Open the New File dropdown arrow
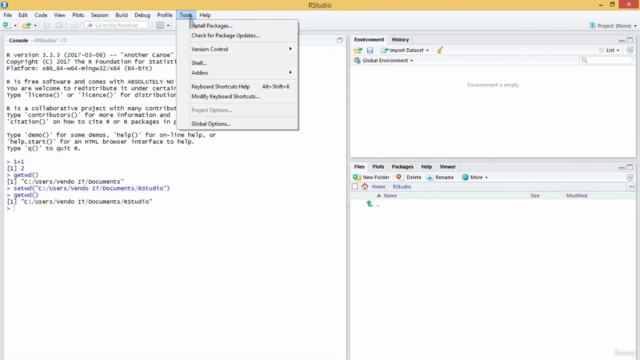The width and height of the screenshot is (640, 360). point(15,26)
